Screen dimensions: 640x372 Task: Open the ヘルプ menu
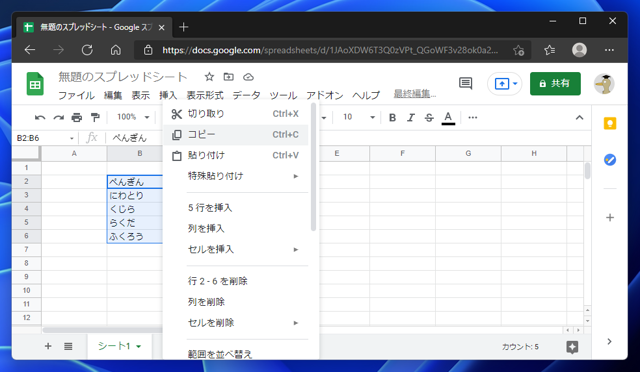pyautogui.click(x=366, y=95)
